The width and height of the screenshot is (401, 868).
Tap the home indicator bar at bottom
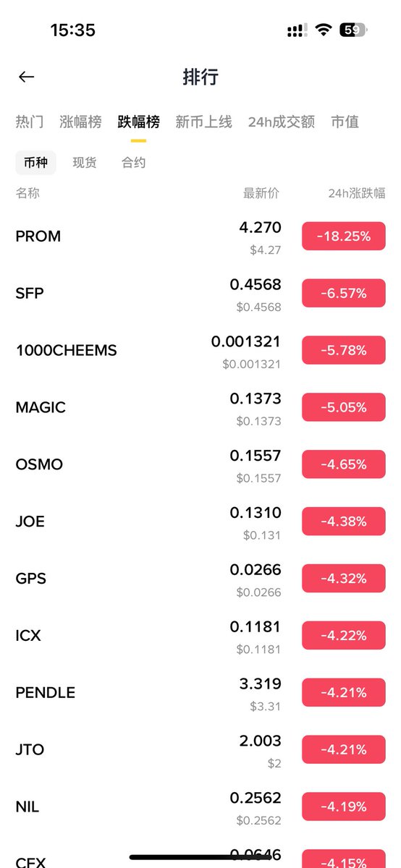(200, 858)
